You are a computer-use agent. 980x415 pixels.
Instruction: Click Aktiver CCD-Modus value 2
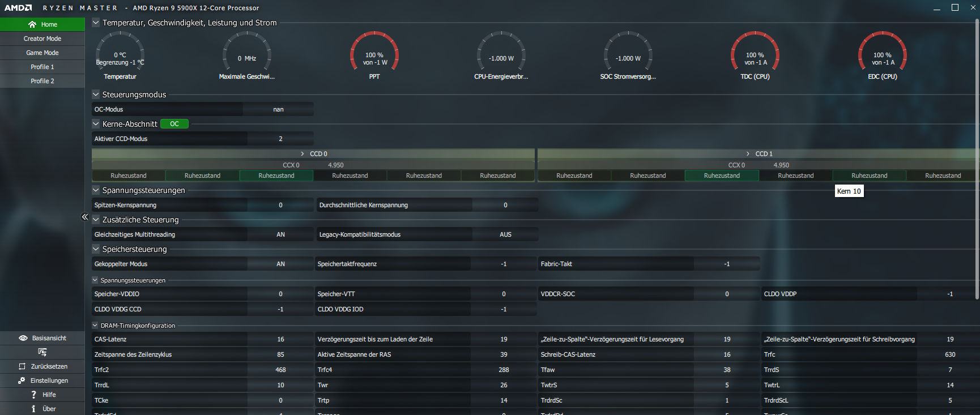click(x=280, y=139)
